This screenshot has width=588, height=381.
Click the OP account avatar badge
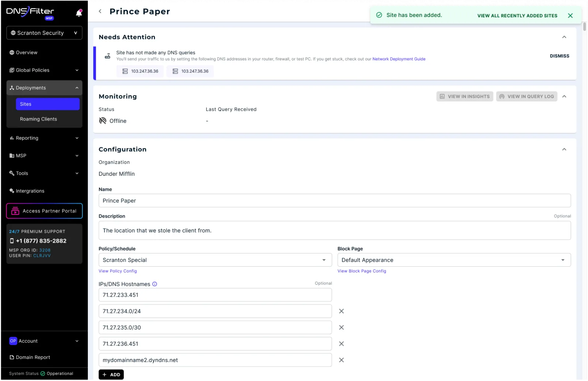click(x=13, y=341)
